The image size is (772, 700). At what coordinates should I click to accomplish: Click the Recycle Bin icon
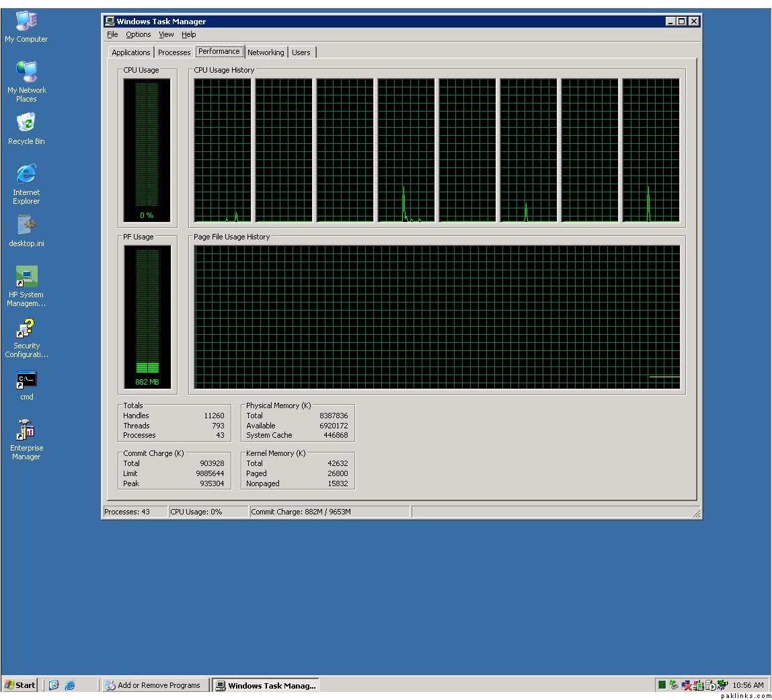coord(26,124)
